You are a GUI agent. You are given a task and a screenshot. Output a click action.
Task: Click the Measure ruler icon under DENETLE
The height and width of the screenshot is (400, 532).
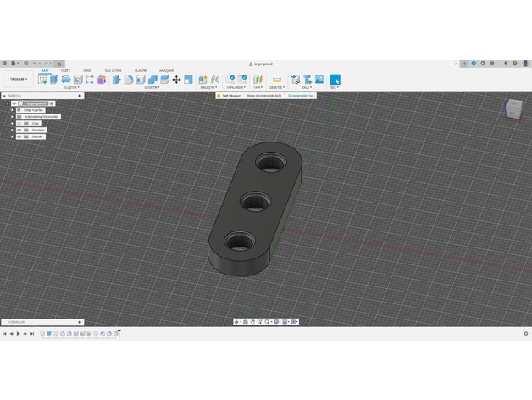(x=277, y=80)
